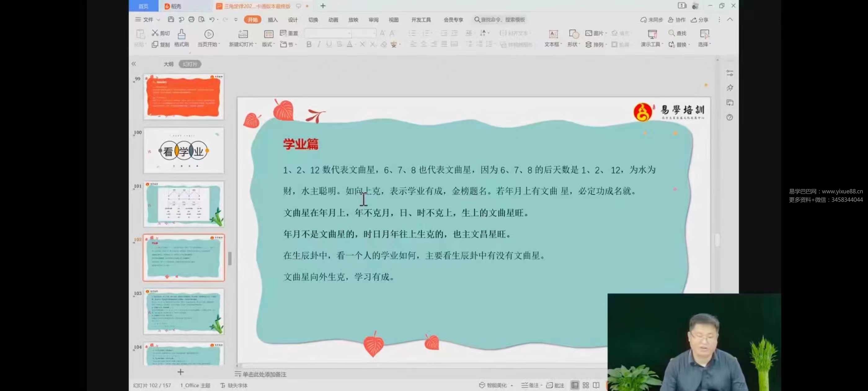868x391 pixels.
Task: Switch to the 插入 ribbon tab
Action: point(272,20)
